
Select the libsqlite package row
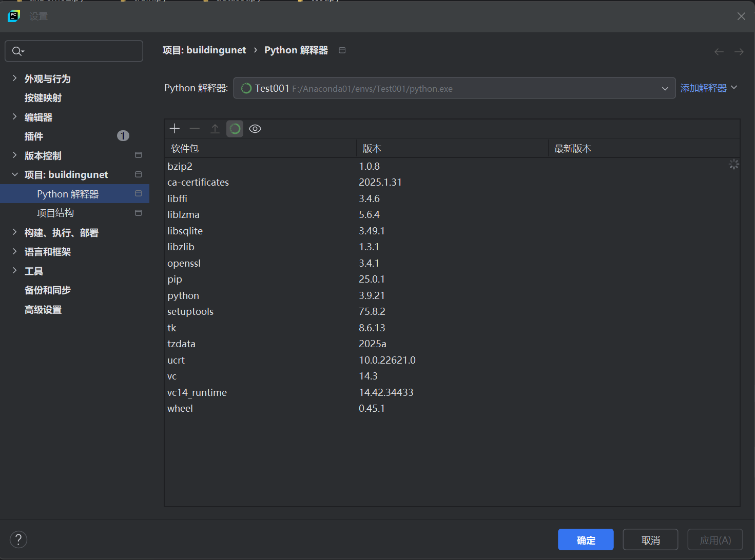452,231
